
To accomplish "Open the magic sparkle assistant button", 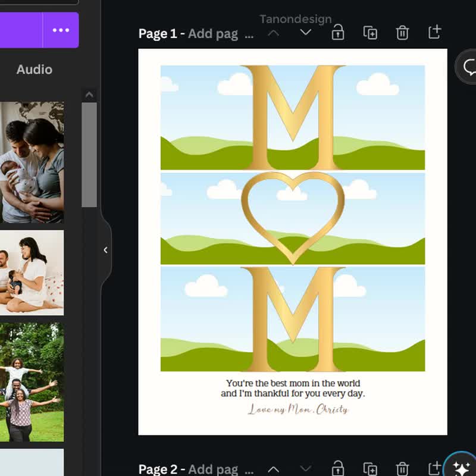I will tap(461, 468).
